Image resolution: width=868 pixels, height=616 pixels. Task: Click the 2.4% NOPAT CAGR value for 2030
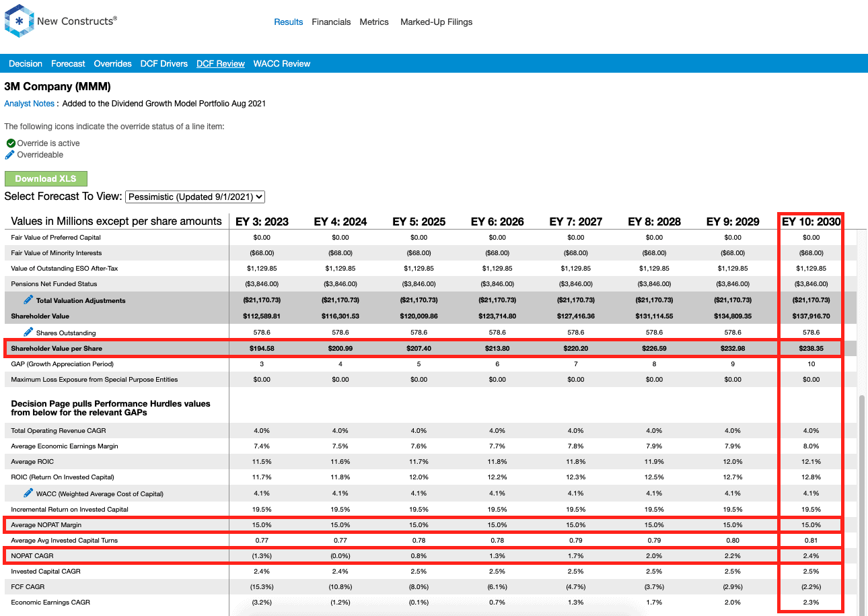(x=811, y=555)
